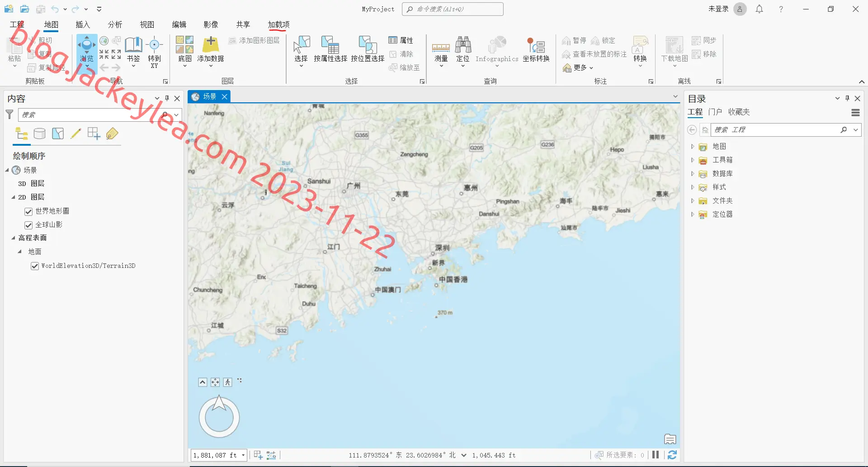Open the 插入 ribbon tab
Screen dimensions: 868x467
(x=83, y=24)
